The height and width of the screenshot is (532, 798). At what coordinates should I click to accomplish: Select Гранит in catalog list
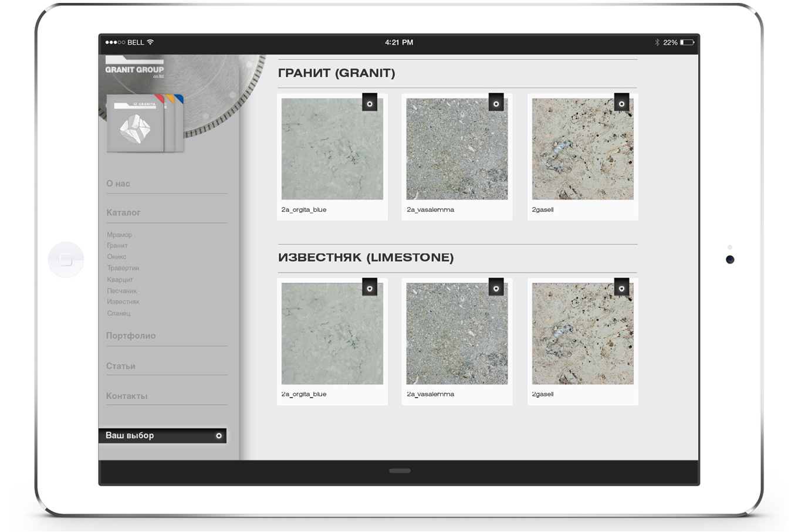[x=117, y=246]
